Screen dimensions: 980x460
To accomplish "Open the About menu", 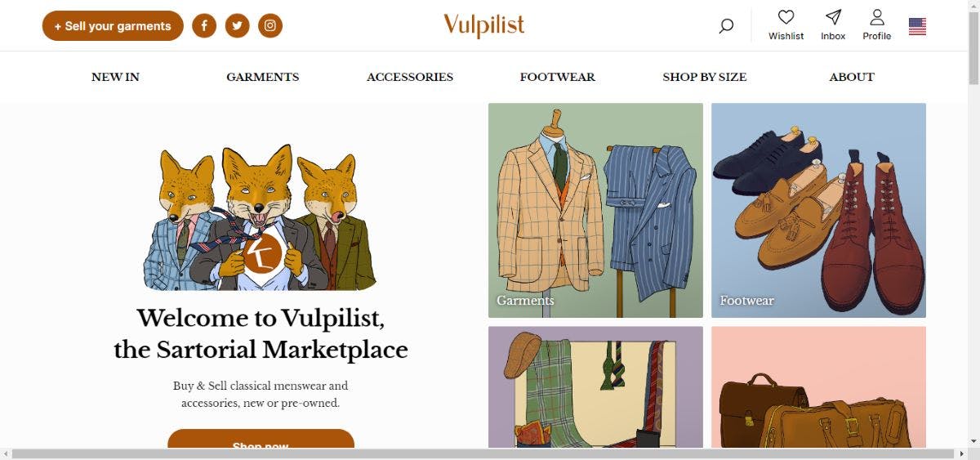I will point(851,77).
